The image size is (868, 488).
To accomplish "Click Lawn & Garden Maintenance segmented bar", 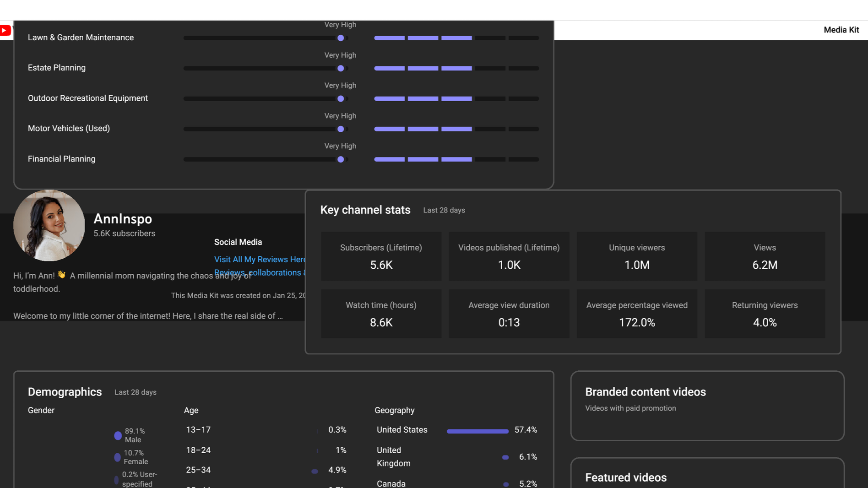I will tap(456, 38).
